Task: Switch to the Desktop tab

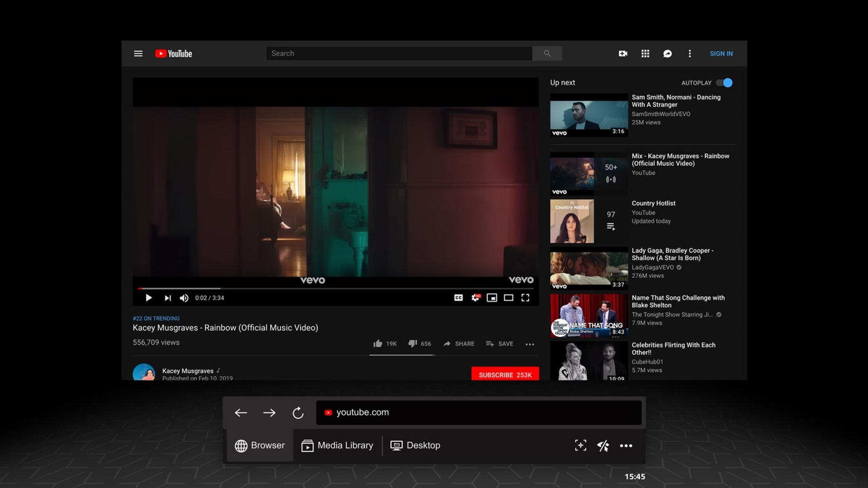Action: tap(415, 446)
